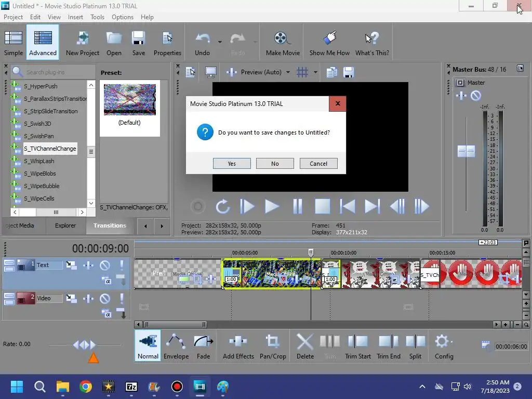
Task: Open the Config tool dropdown
Action: click(452, 342)
